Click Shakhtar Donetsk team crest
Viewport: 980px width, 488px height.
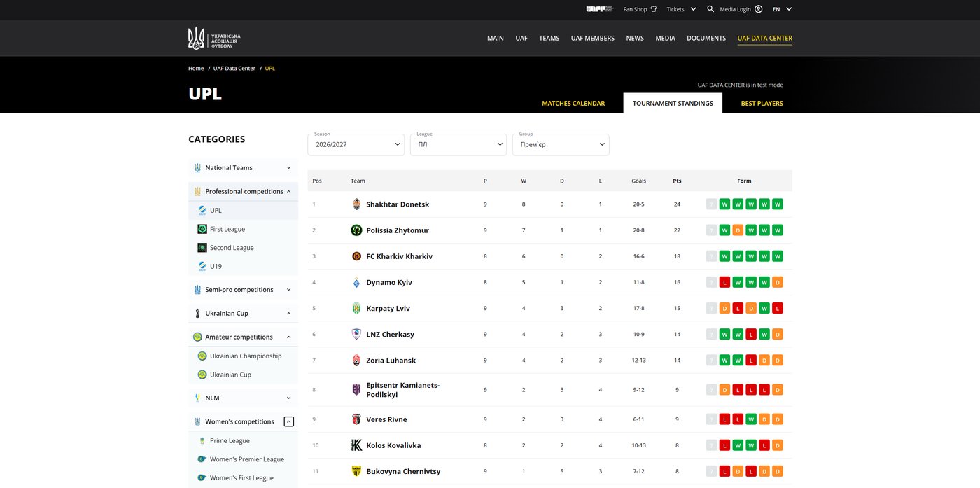tap(357, 204)
